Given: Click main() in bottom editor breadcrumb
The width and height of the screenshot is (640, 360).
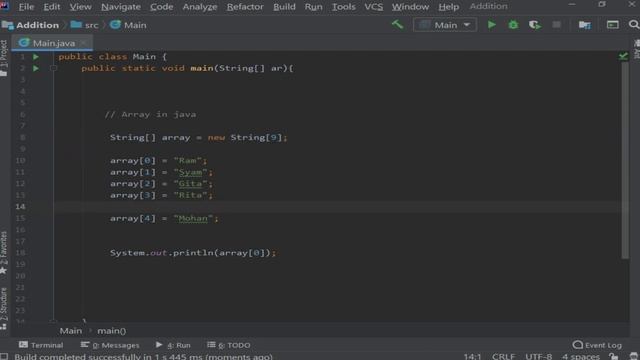Looking at the screenshot, I should click(x=111, y=331).
